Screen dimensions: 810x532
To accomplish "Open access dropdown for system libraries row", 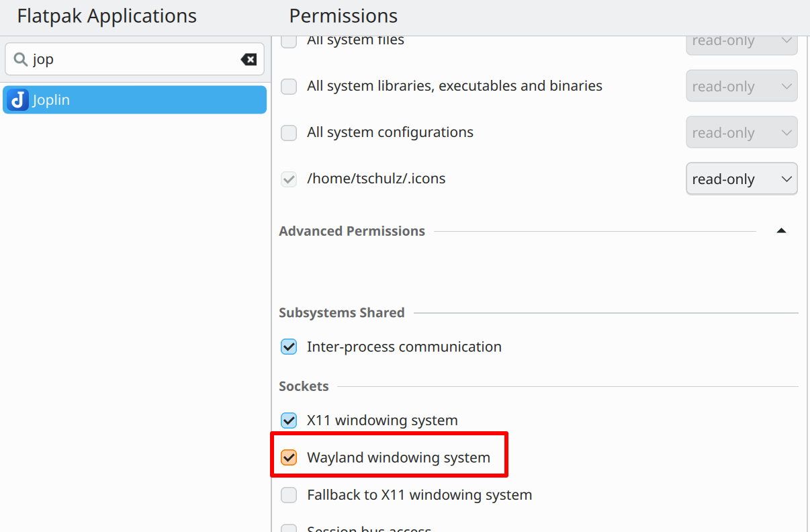I will [741, 87].
